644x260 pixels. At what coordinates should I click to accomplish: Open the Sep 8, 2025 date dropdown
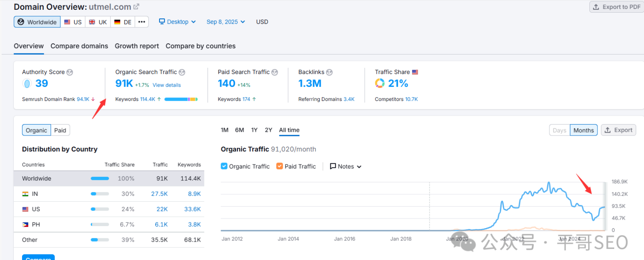point(226,22)
